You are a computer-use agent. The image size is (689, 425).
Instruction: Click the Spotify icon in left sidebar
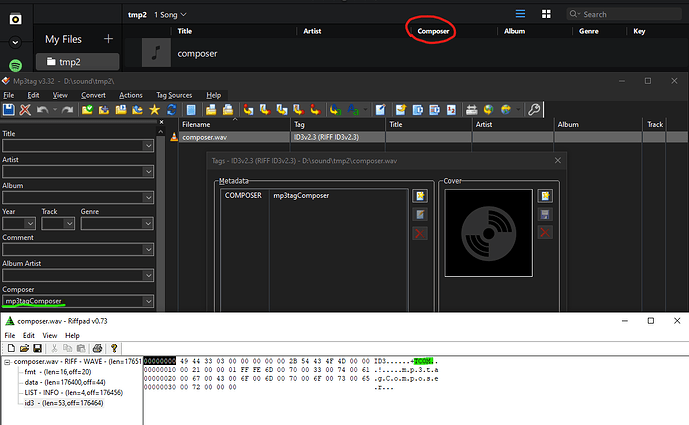(16, 65)
